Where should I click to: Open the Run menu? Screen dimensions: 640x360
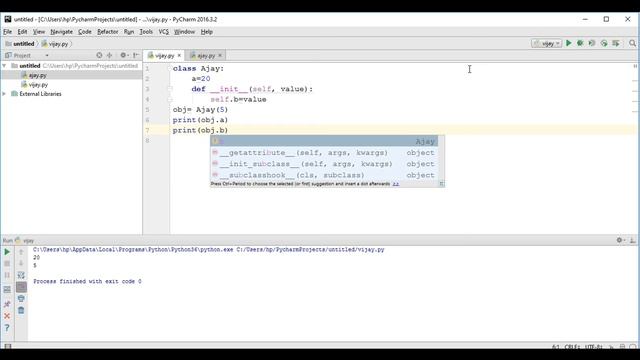click(x=129, y=32)
